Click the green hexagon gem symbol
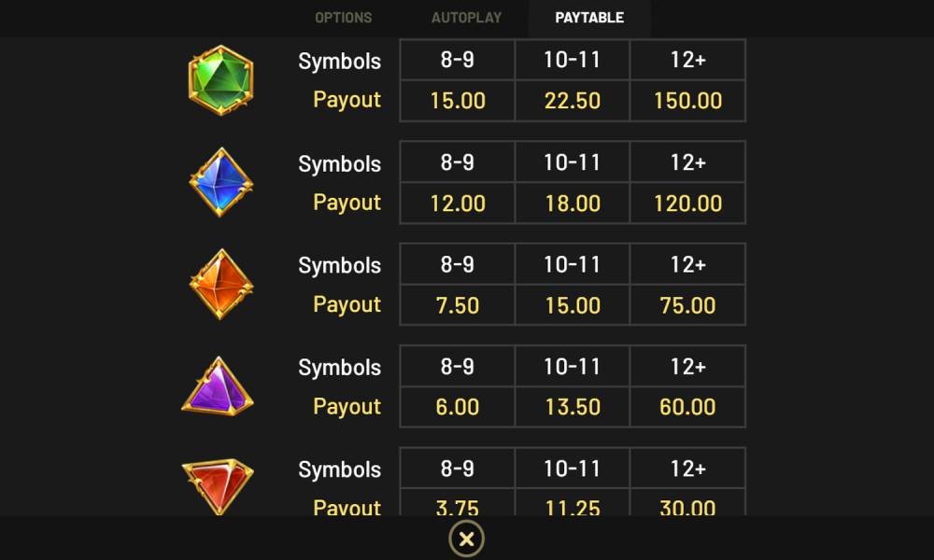 pyautogui.click(x=221, y=80)
